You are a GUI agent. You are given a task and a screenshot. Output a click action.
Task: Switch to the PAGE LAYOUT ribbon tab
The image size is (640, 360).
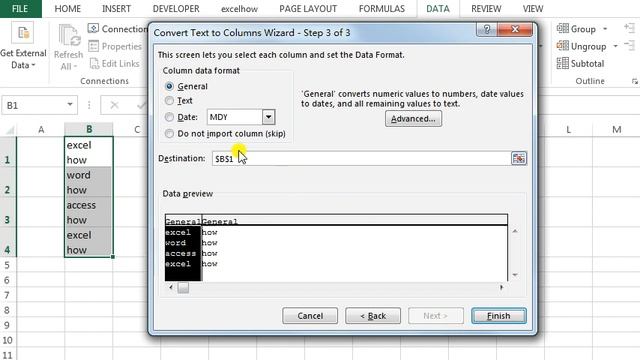pyautogui.click(x=308, y=9)
